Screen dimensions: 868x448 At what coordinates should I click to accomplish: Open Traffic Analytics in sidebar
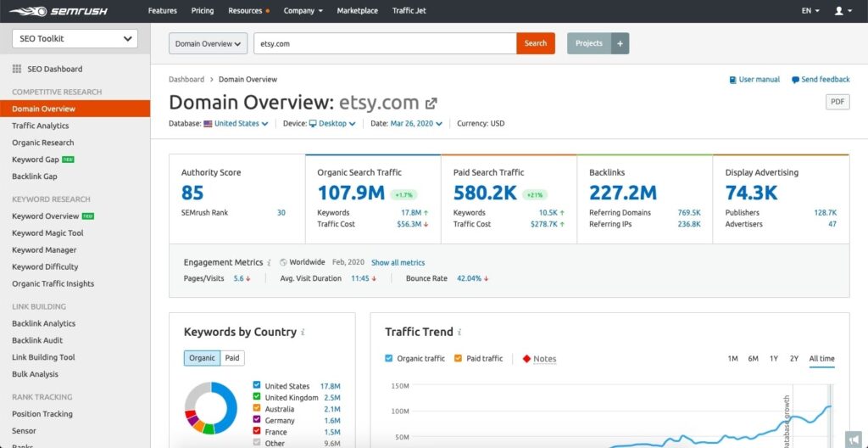click(41, 126)
